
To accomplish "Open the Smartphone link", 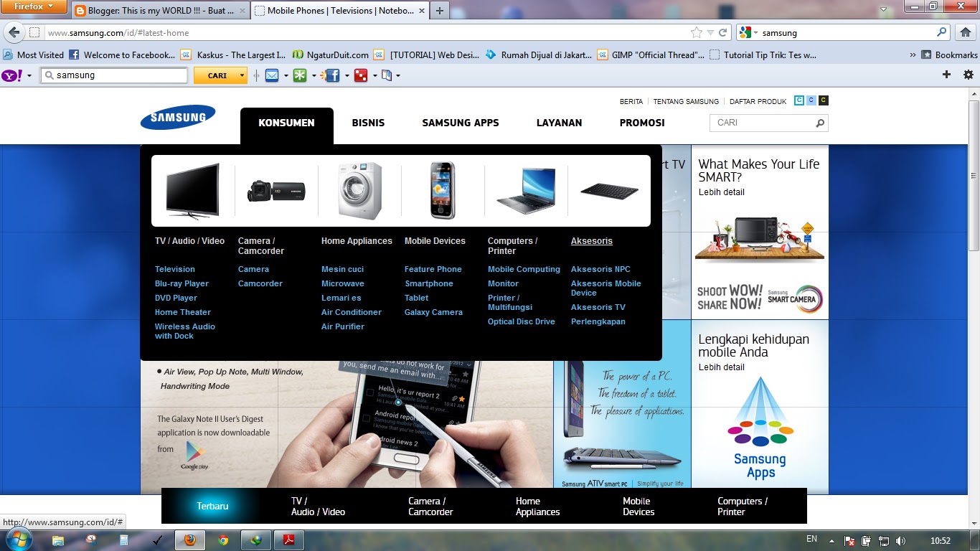I will (429, 283).
